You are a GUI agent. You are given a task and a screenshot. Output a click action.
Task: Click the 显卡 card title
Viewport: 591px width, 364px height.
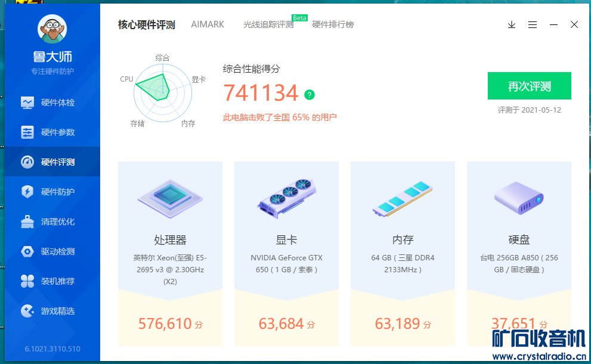(x=286, y=239)
